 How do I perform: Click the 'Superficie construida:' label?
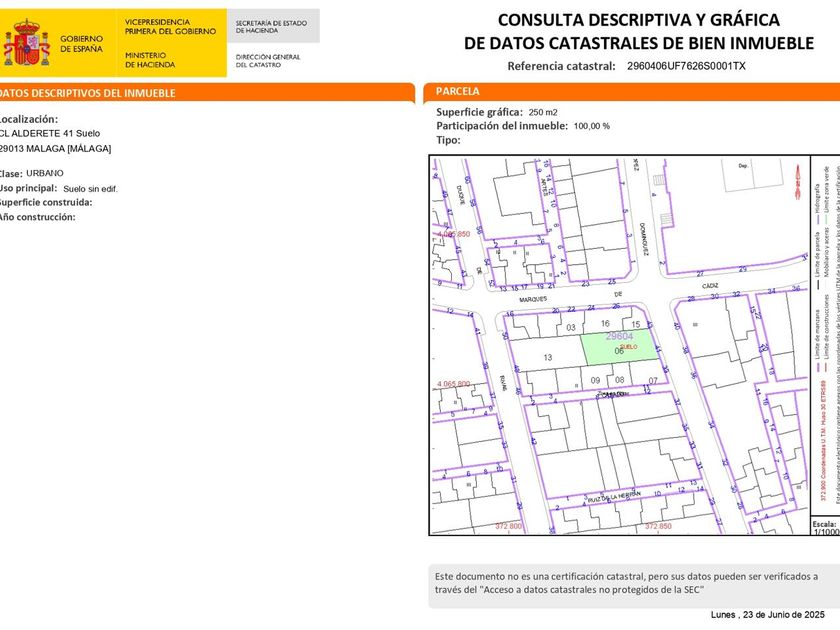(x=46, y=202)
